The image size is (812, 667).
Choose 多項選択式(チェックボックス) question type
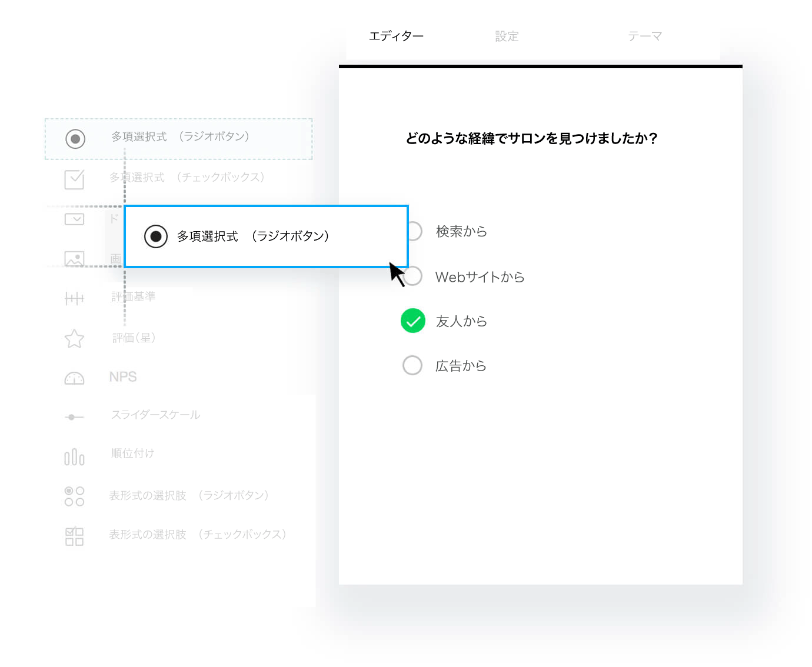tap(187, 177)
